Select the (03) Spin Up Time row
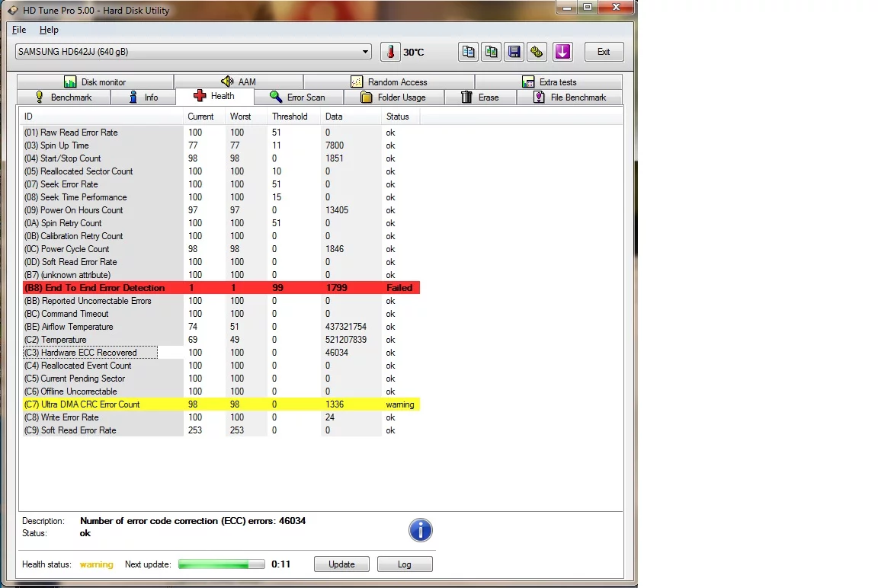The image size is (878, 588). (x=221, y=145)
